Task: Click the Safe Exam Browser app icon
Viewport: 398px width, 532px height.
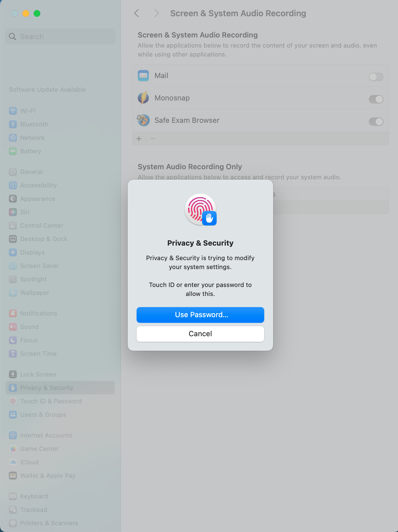Action: click(143, 120)
